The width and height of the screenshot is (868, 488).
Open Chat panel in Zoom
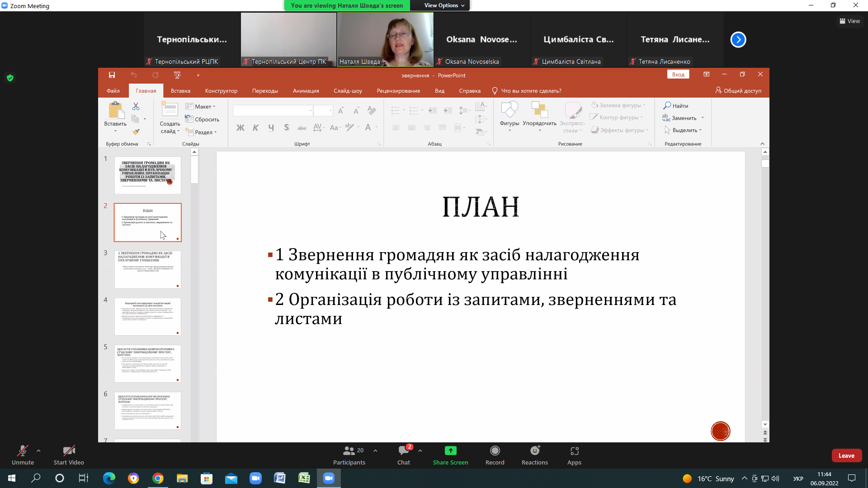[x=404, y=455]
